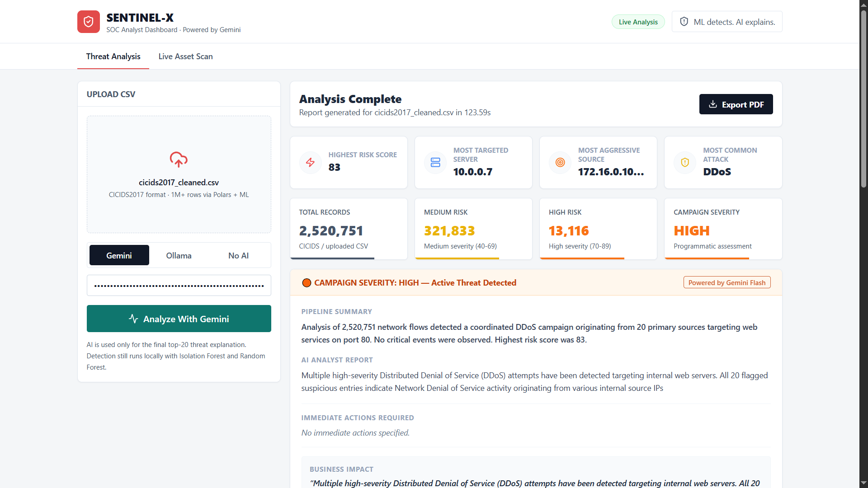Click the truncated source IP 172.16.0.10...
Screen dimensions: 868x488
(611, 172)
